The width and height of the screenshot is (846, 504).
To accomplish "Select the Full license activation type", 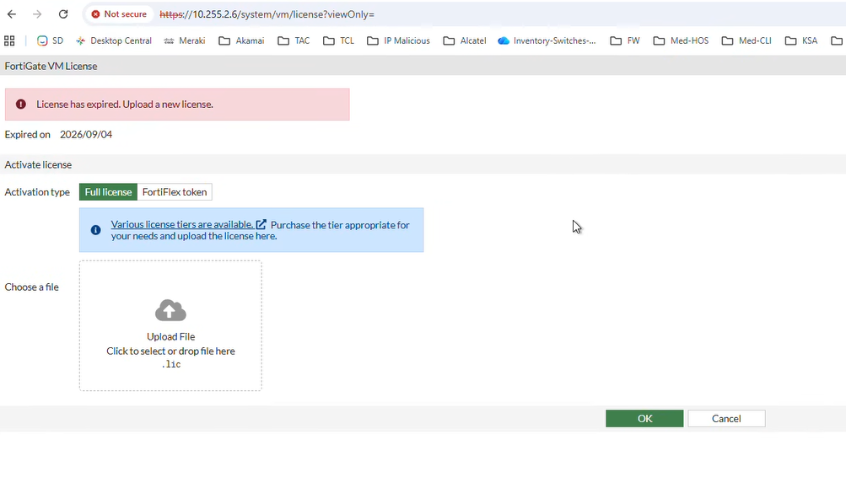I will [108, 192].
